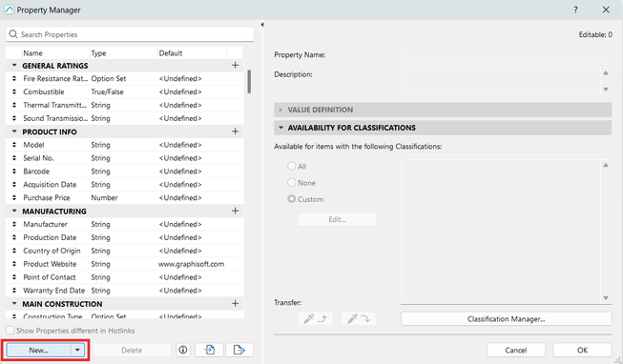Viewport: 623px width, 364px height.
Task: Add a property to the MAIN CONSTRUCTION group
Action: [x=235, y=304]
